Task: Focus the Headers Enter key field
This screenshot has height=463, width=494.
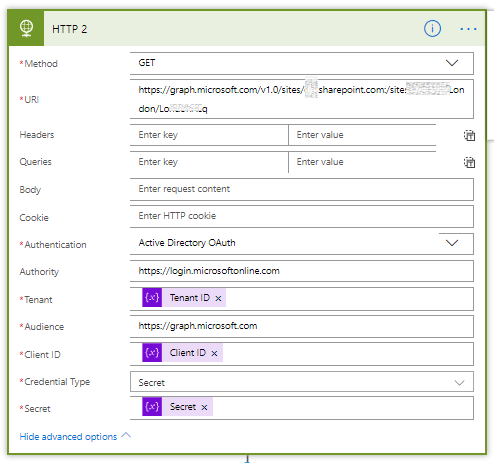Action: tap(209, 135)
